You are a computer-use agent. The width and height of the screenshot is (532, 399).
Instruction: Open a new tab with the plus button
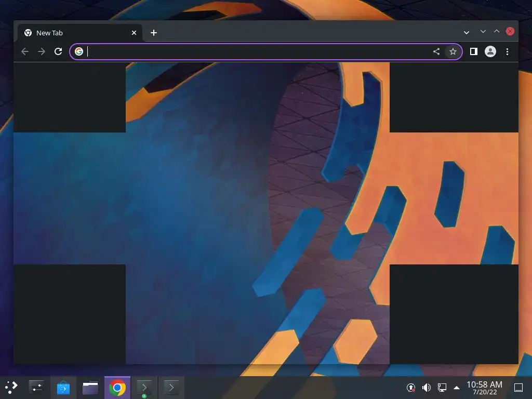click(x=154, y=33)
